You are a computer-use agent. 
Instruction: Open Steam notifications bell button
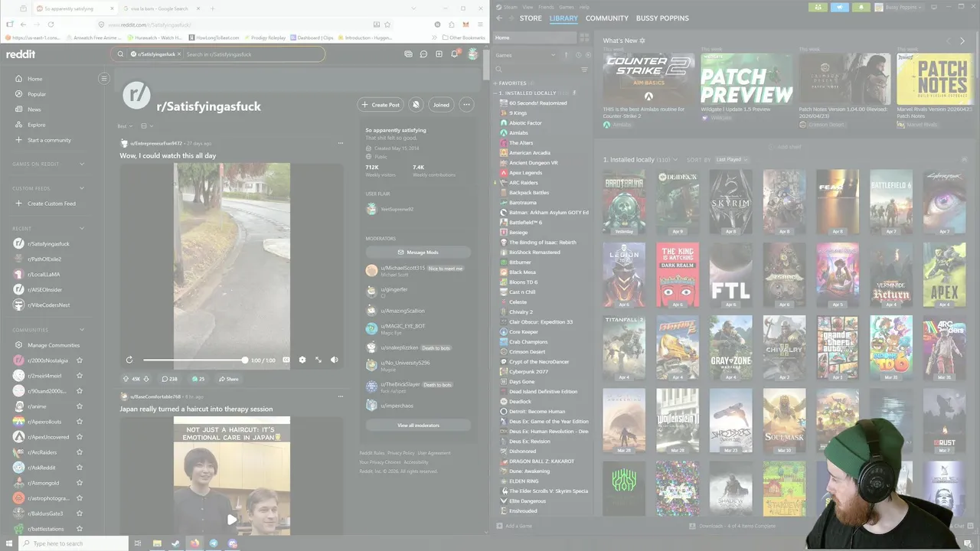(x=861, y=7)
